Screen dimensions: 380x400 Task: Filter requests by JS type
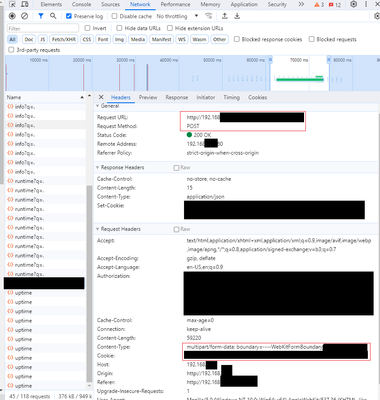coord(43,39)
